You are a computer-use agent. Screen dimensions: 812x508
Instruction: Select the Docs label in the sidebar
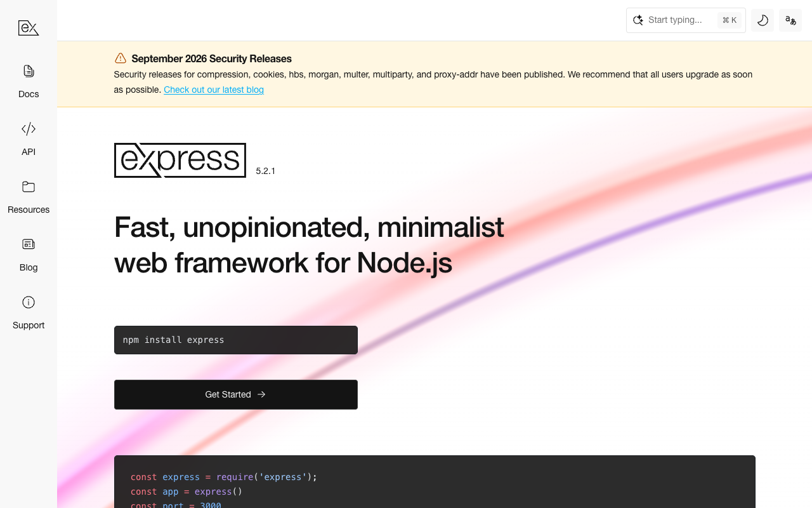coord(29,94)
